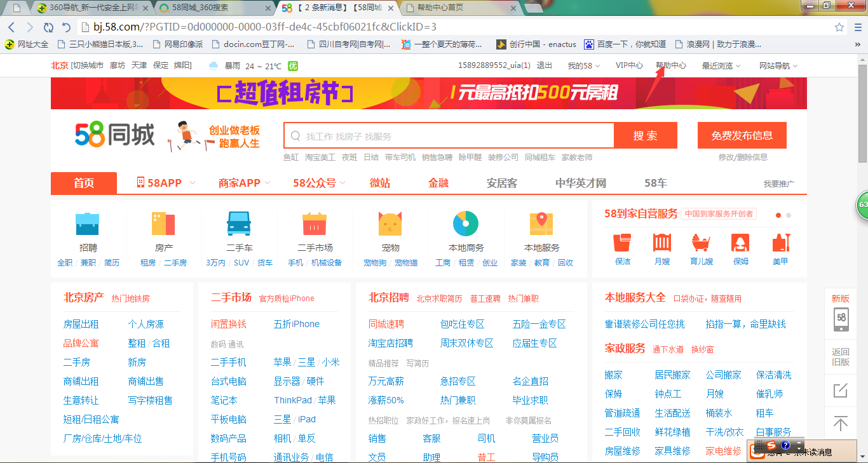Click 切换城市 to change city
Screen dimensions: 868x463
click(88, 65)
